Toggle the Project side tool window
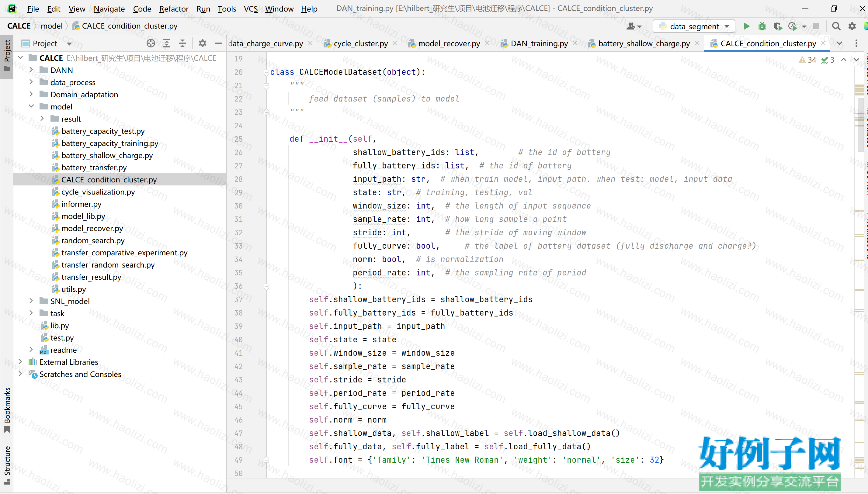The image size is (868, 494). pos(6,56)
